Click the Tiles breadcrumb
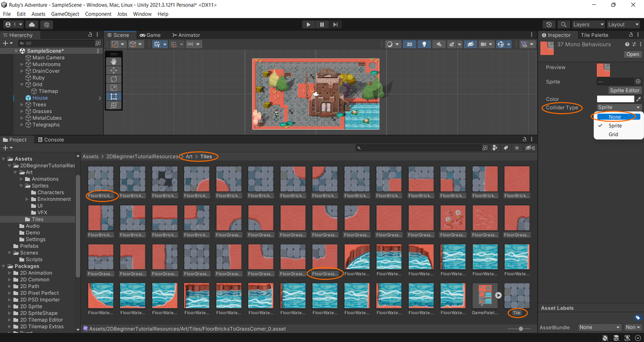The width and height of the screenshot is (644, 342). 206,157
